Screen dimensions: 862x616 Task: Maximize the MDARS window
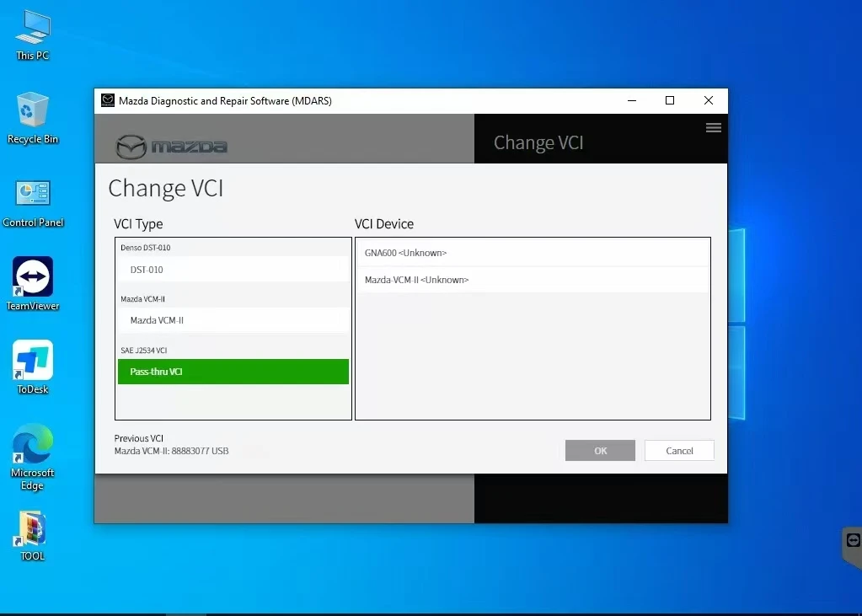pyautogui.click(x=670, y=101)
